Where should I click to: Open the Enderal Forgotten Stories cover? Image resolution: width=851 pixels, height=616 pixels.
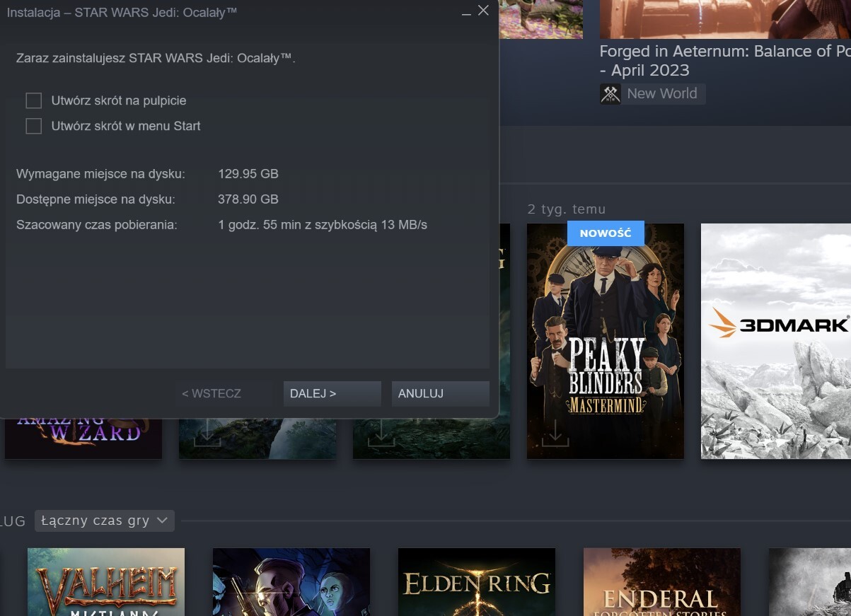(x=662, y=582)
